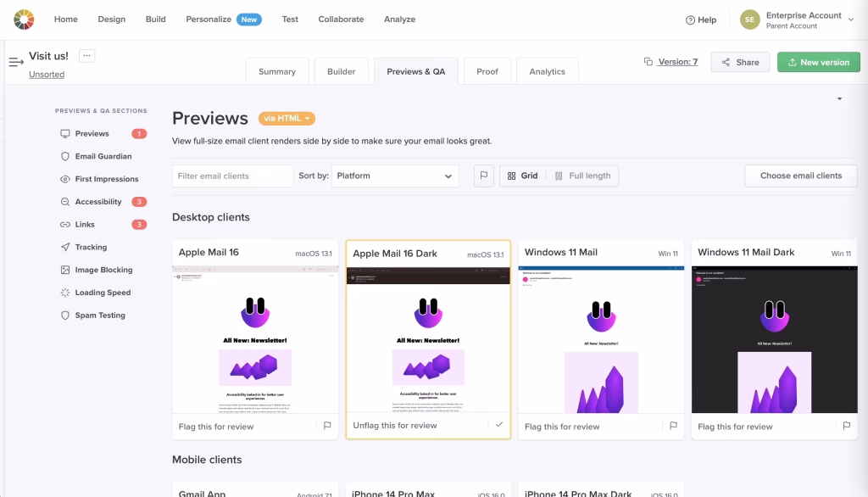Unflag Apple Mail 16 Dark checkmark
868x497 pixels.
click(498, 424)
